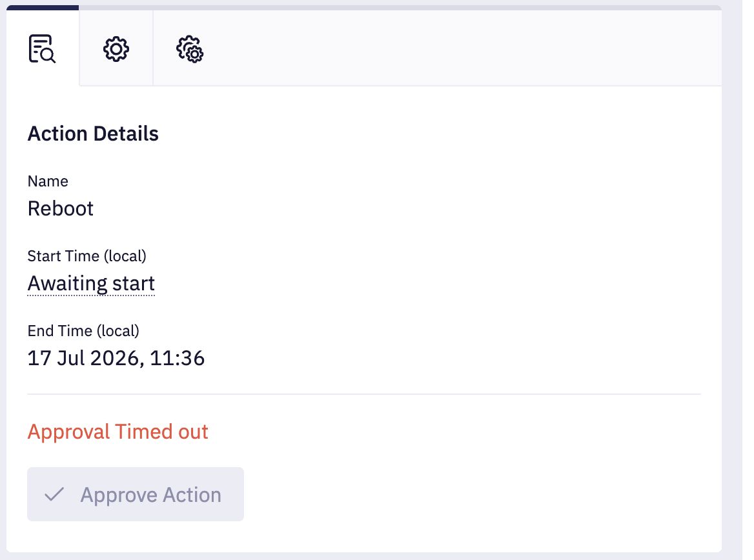Click the empty tab strip area right of the icons
754x560 pixels.
coord(474,48)
